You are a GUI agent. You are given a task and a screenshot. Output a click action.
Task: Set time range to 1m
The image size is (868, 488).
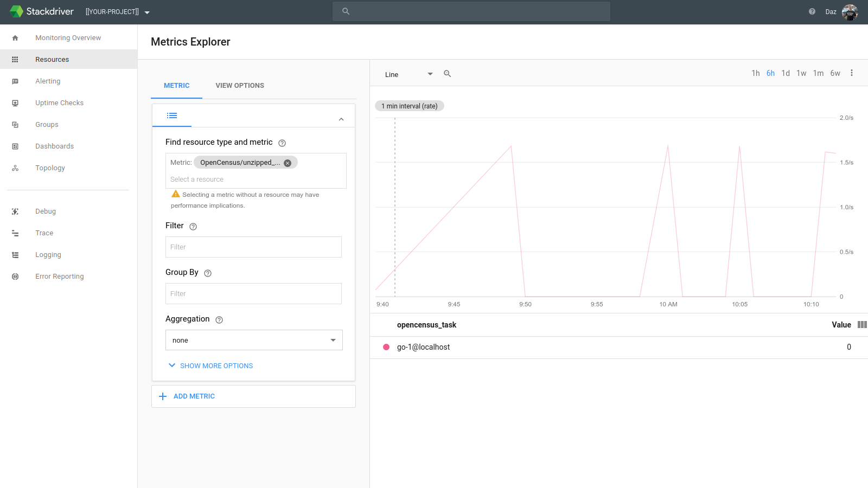(x=818, y=73)
